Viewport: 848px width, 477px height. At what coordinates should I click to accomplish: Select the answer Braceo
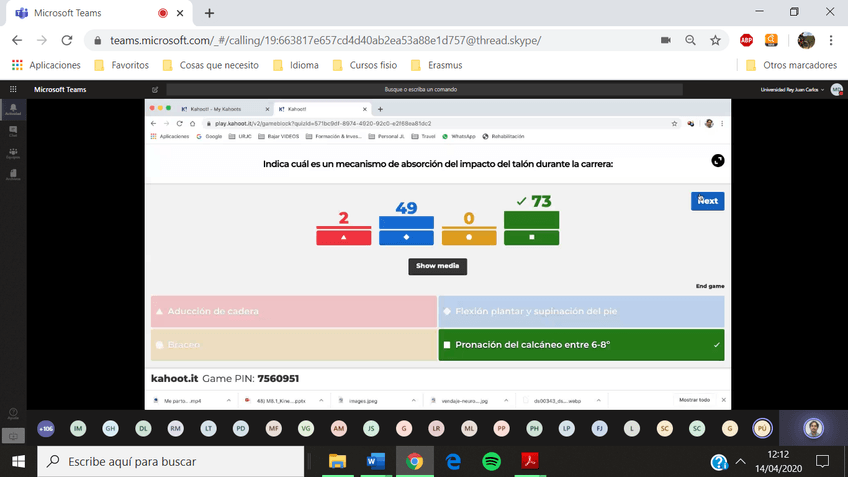(294, 345)
